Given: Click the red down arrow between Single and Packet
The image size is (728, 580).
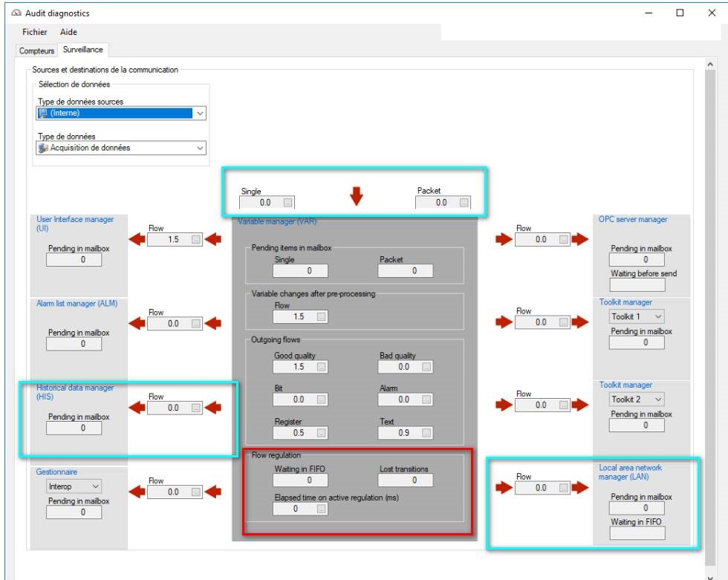Looking at the screenshot, I should [x=357, y=197].
